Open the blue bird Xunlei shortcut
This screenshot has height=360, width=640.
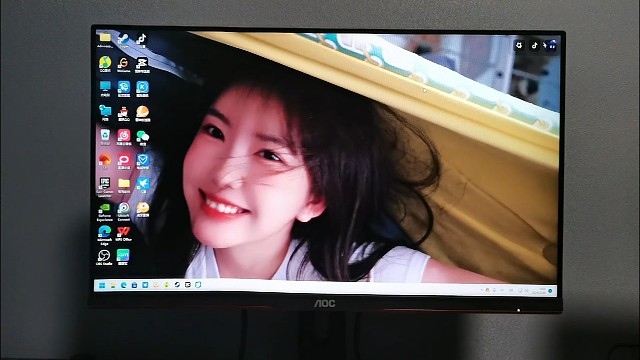click(142, 184)
